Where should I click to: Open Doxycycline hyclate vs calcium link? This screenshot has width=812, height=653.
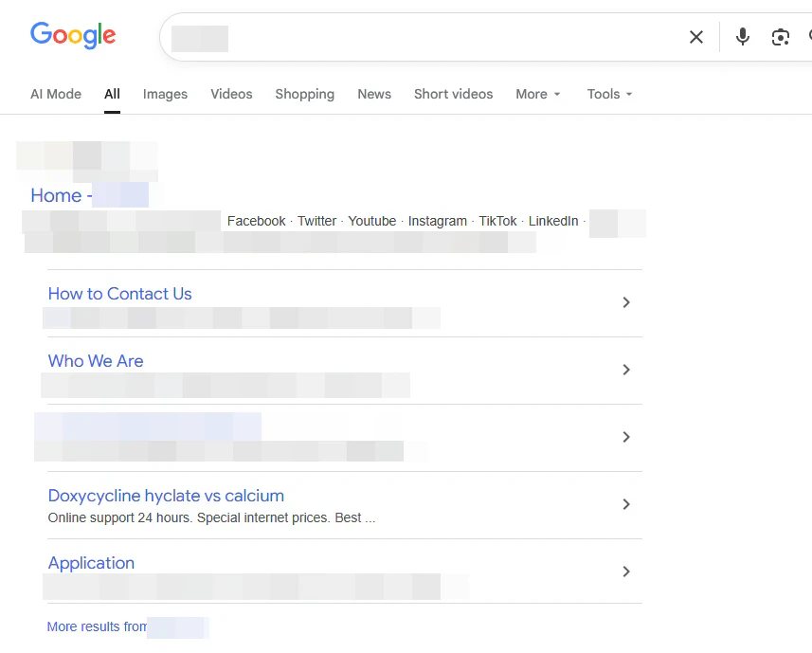click(x=166, y=496)
